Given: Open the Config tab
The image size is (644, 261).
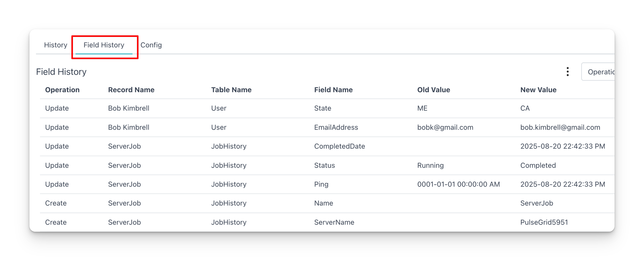Looking at the screenshot, I should click(x=151, y=45).
